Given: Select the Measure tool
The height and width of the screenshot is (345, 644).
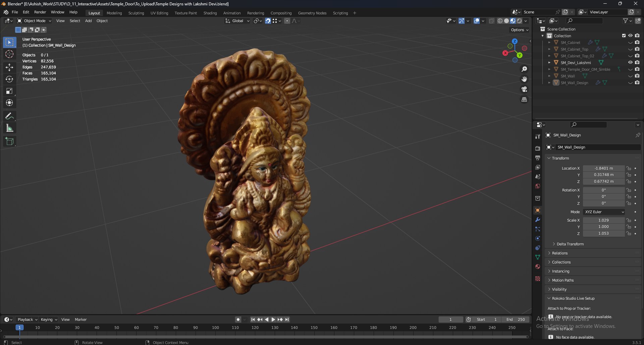Looking at the screenshot, I should pos(9,128).
